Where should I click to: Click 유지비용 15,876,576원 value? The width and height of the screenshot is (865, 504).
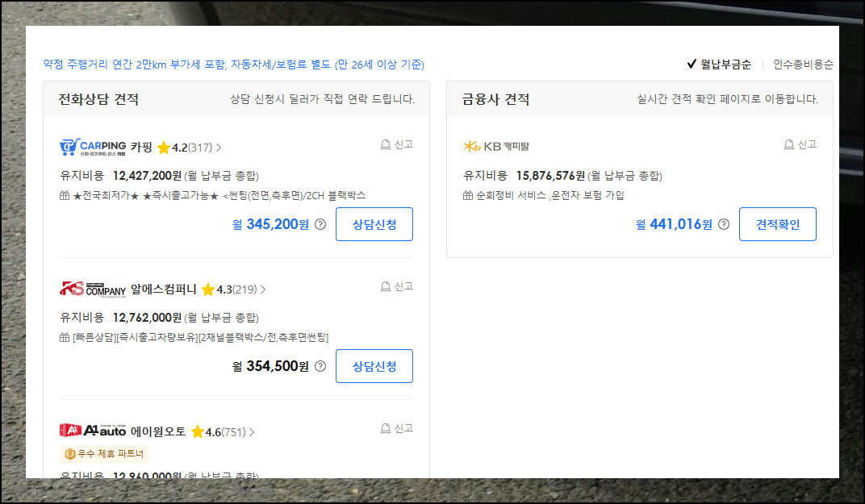pos(550,176)
